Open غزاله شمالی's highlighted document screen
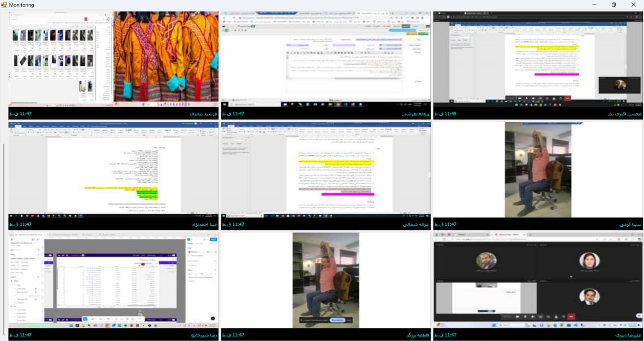Screen dimensions: 644x341 click(x=326, y=169)
